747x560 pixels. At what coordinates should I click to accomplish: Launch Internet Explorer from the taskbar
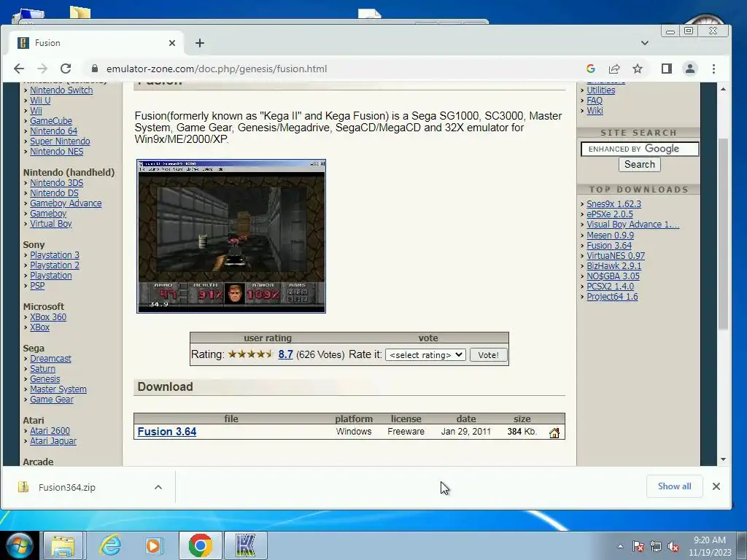[110, 545]
